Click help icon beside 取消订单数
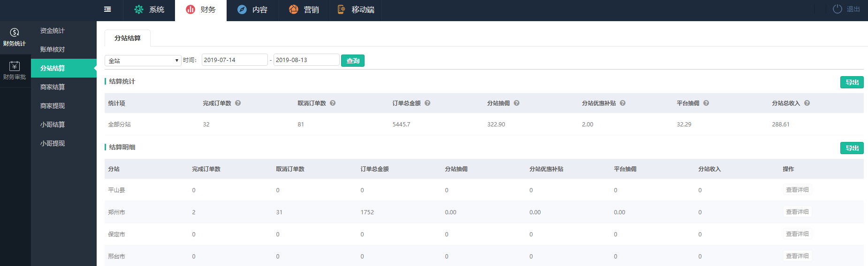Viewport: 868px width, 266px height. point(333,103)
